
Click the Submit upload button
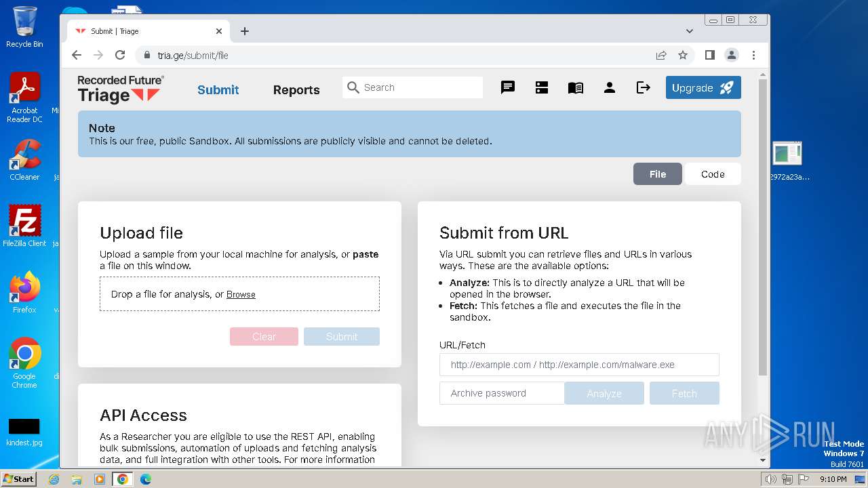[342, 337]
